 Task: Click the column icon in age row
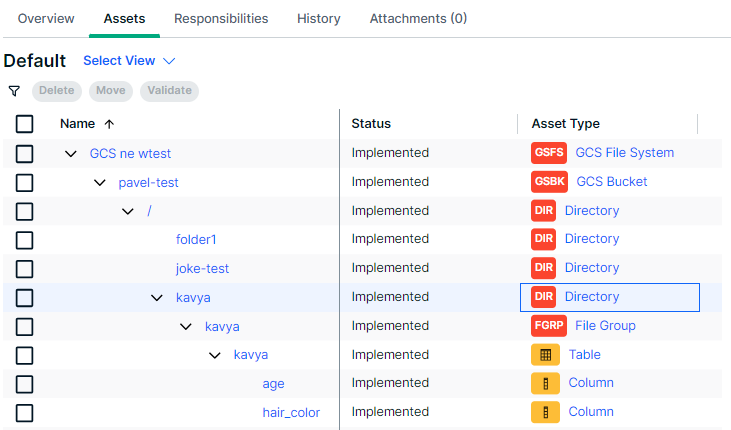click(x=545, y=383)
